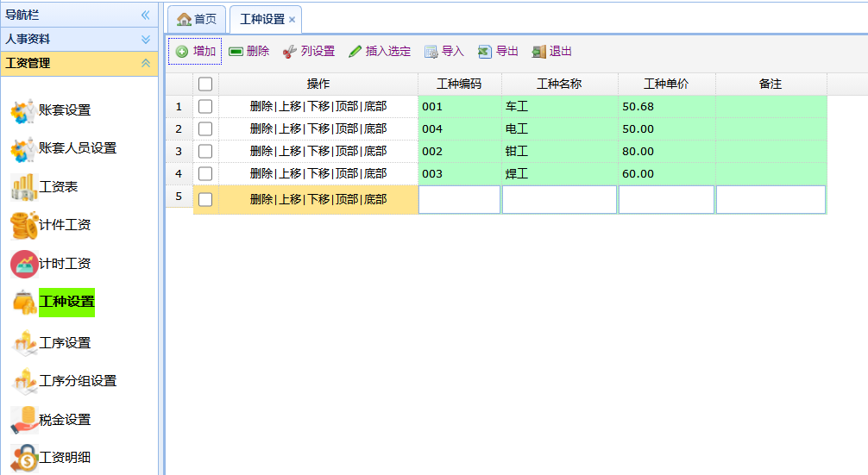Toggle the select-all header checkbox
Screen dimensions: 868x475
205,84
